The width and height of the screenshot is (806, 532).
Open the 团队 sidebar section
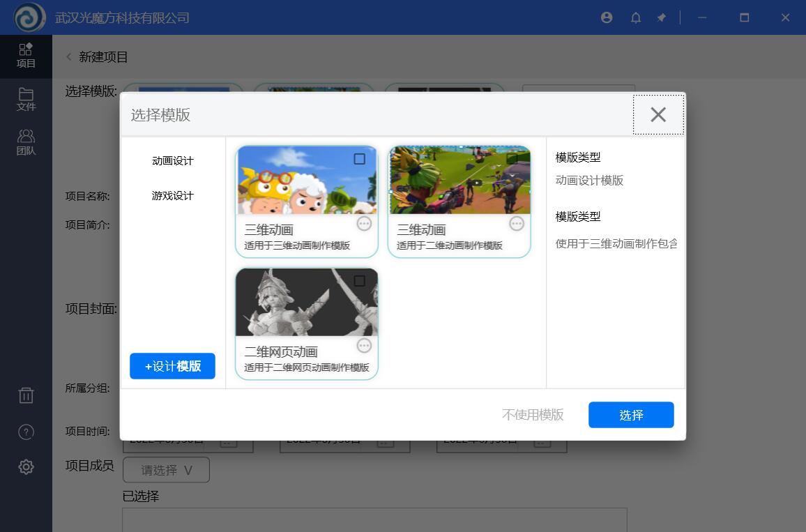click(26, 142)
